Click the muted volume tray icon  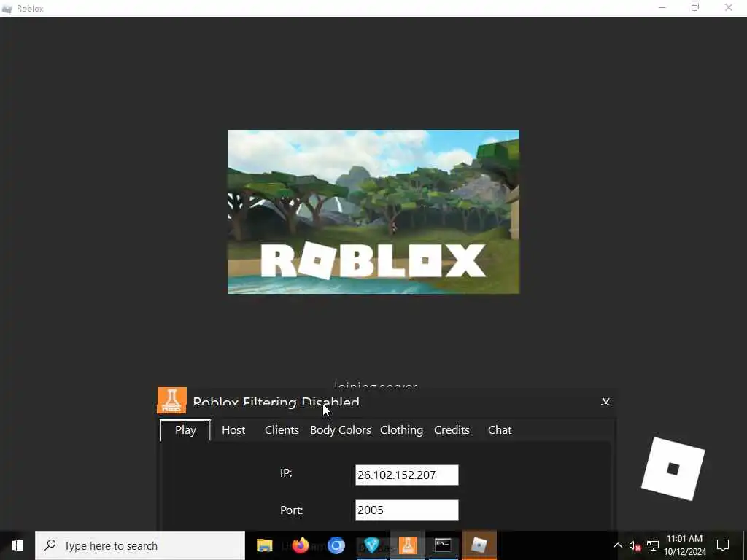635,545
